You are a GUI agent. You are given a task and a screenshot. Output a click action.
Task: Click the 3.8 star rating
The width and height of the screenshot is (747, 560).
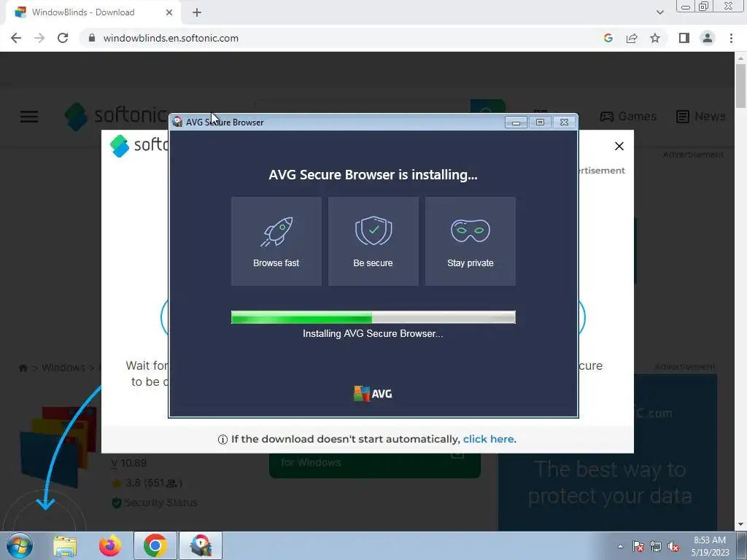[147, 483]
